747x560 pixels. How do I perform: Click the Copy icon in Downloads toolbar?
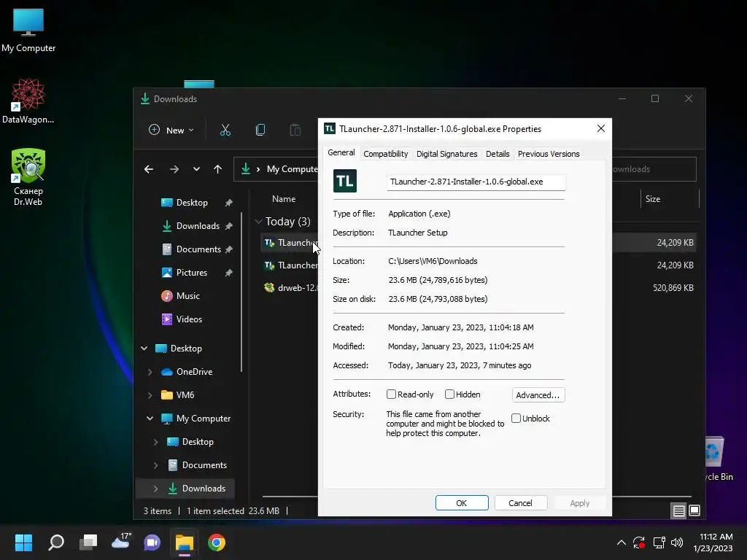coord(260,130)
